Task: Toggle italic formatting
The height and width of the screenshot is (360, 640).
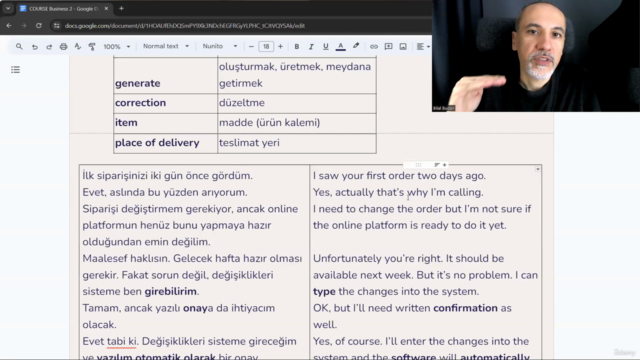Action: (311, 47)
